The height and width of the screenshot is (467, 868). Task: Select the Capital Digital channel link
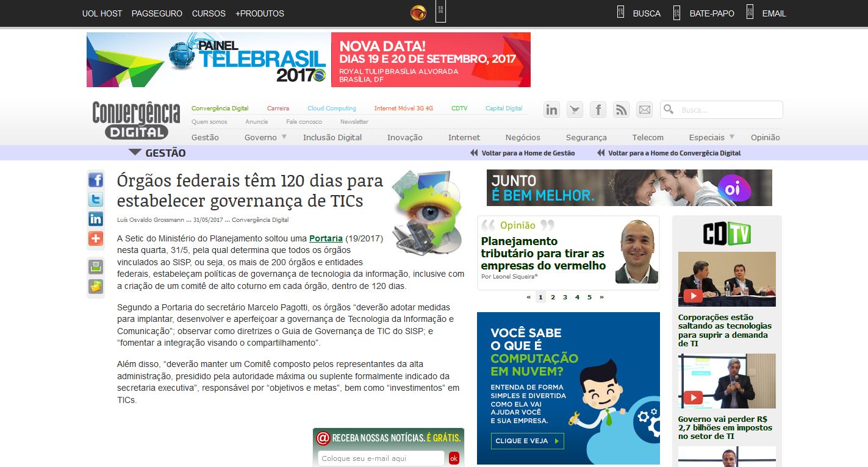coord(504,109)
